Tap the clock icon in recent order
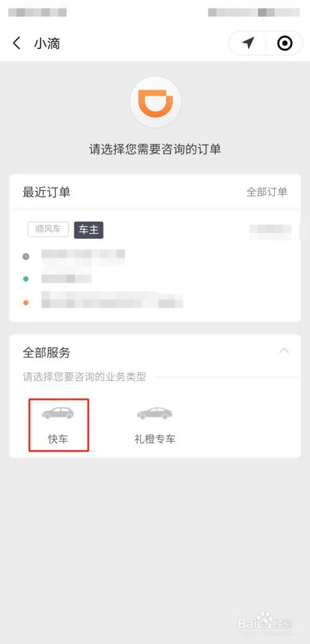 coord(26,257)
